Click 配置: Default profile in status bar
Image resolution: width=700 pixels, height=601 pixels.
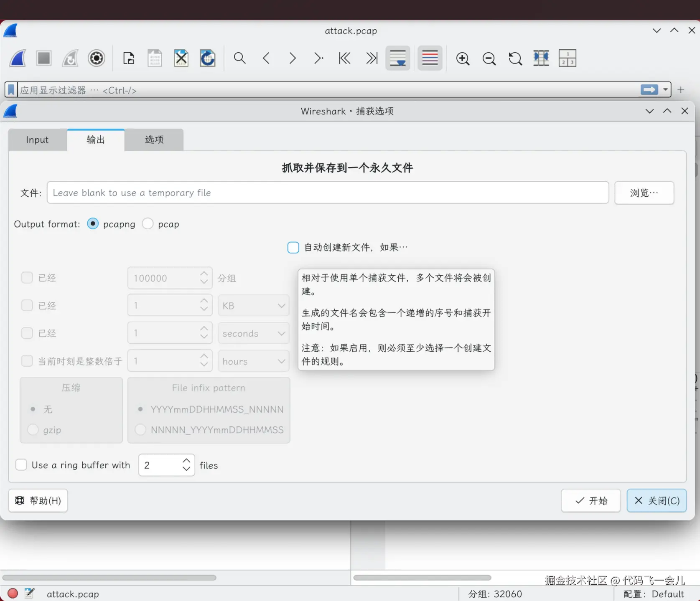(x=654, y=594)
